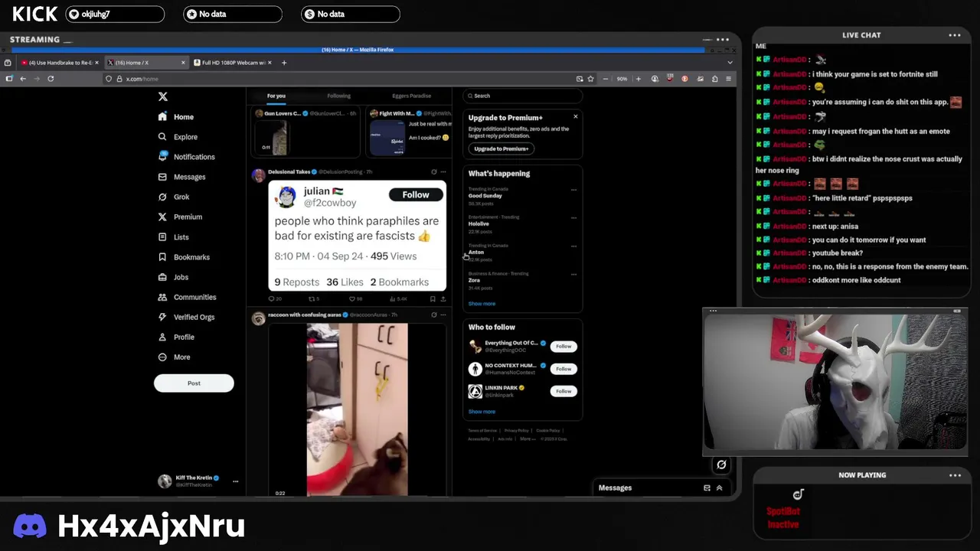
Task: Open Live Chat panel options
Action: tap(955, 35)
